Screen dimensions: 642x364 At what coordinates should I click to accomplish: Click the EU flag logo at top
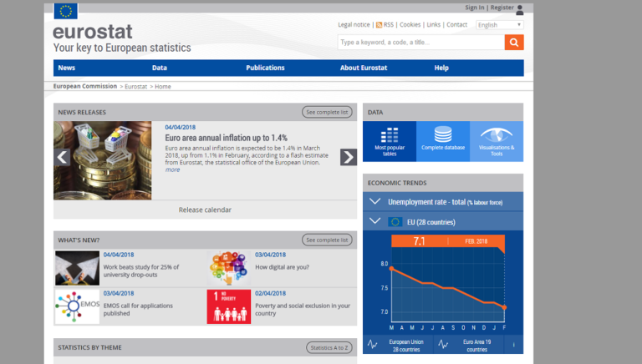click(x=65, y=11)
